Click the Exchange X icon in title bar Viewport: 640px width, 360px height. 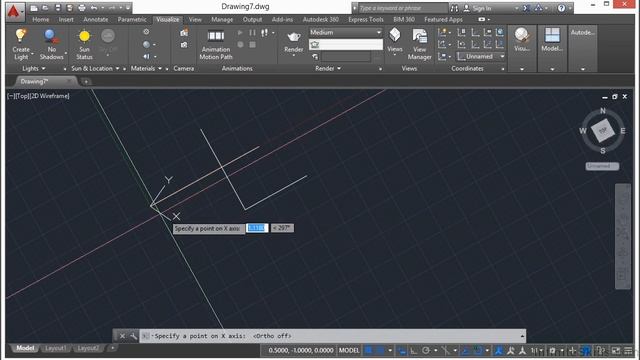click(526, 8)
